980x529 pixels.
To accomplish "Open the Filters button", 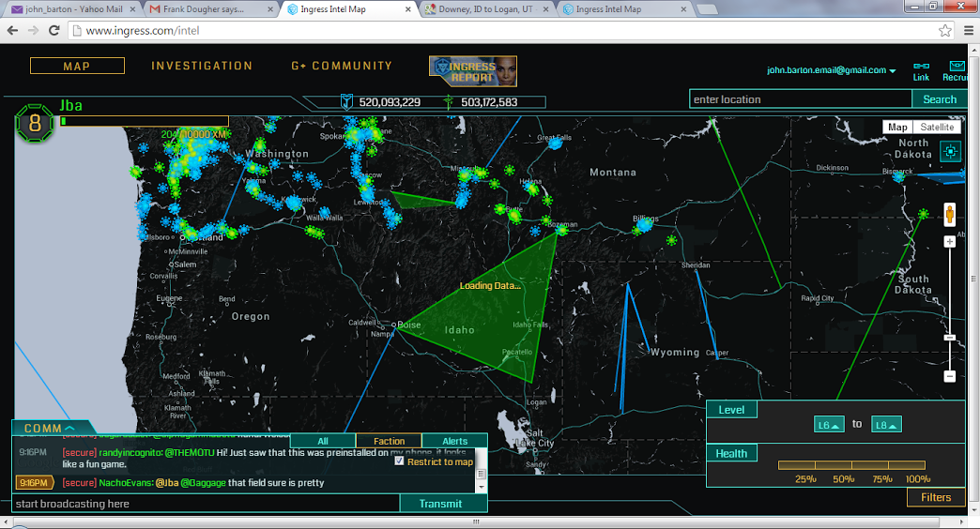I will coord(936,497).
